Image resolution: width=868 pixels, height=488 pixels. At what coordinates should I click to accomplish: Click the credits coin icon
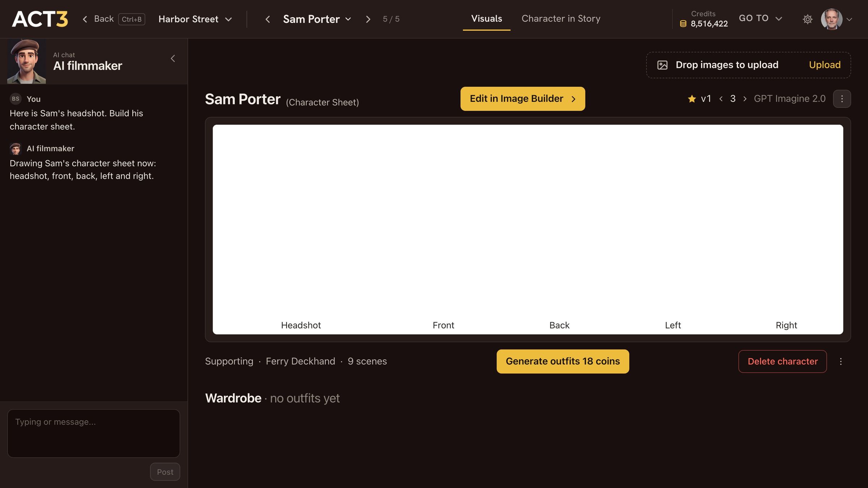tap(683, 24)
